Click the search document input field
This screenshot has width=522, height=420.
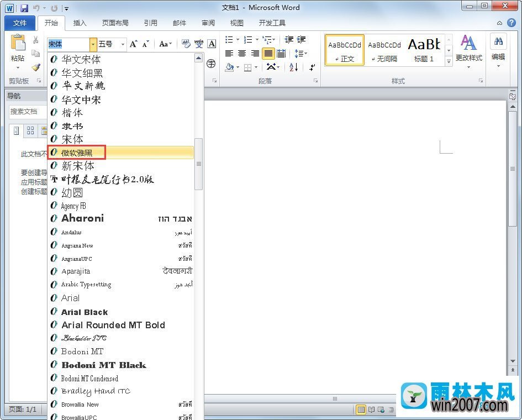click(x=28, y=112)
